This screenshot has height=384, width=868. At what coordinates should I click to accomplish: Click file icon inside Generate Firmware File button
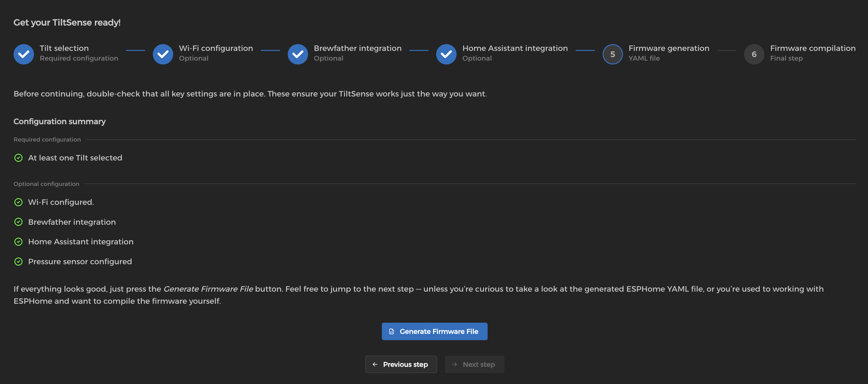pyautogui.click(x=392, y=331)
